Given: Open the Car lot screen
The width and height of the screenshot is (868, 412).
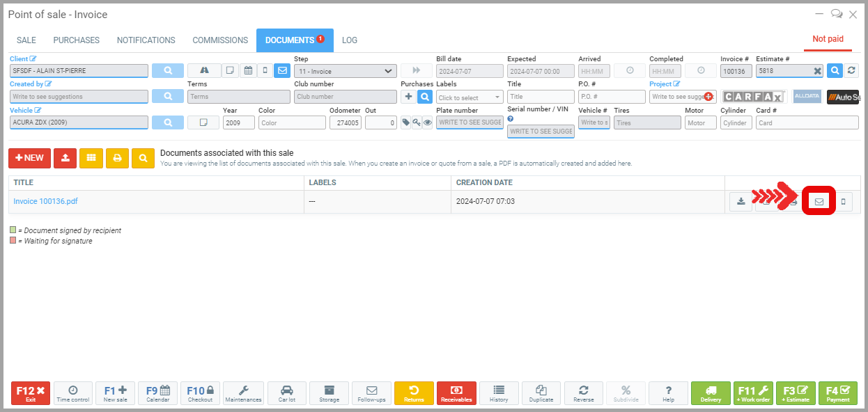Looking at the screenshot, I should coord(286,393).
